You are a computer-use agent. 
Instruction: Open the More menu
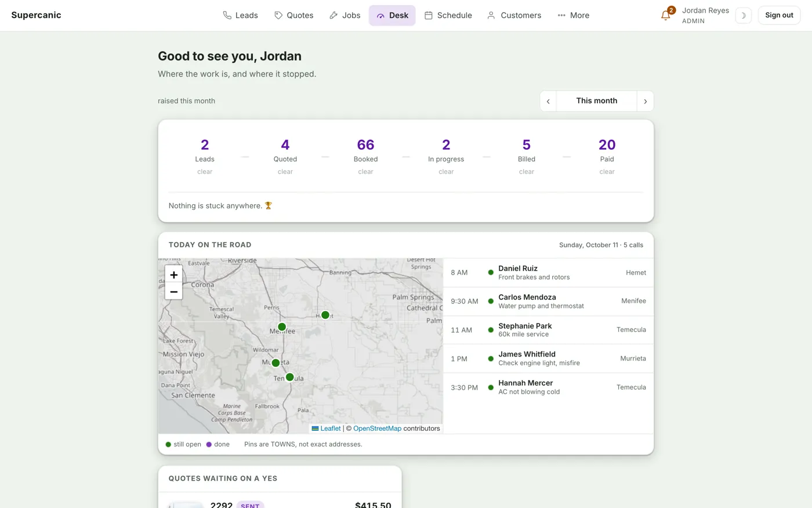[x=573, y=15]
